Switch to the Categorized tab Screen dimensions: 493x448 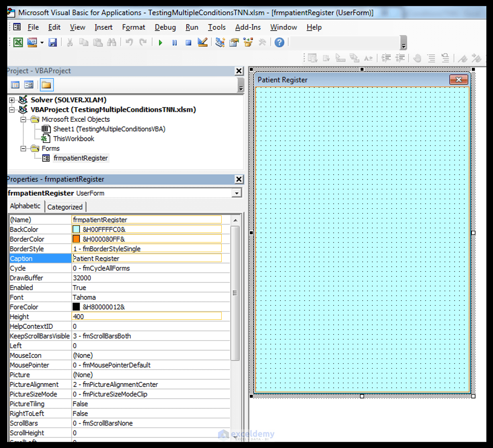[x=65, y=207]
